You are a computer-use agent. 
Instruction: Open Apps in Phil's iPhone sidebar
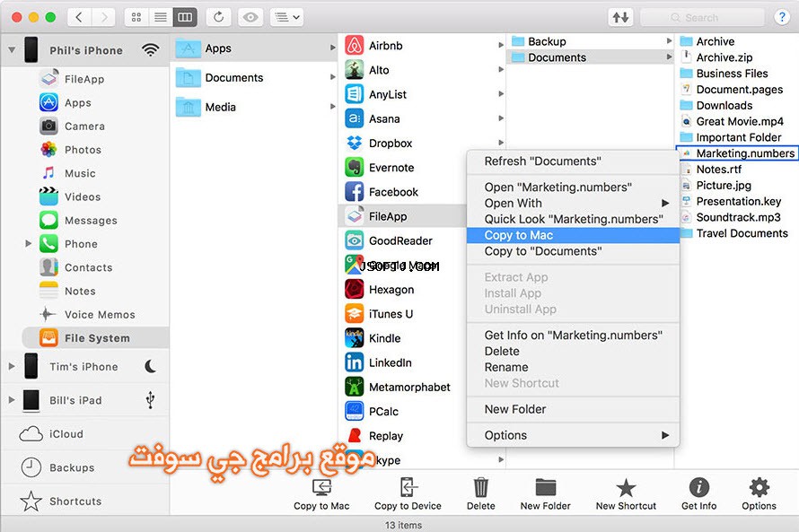point(78,102)
